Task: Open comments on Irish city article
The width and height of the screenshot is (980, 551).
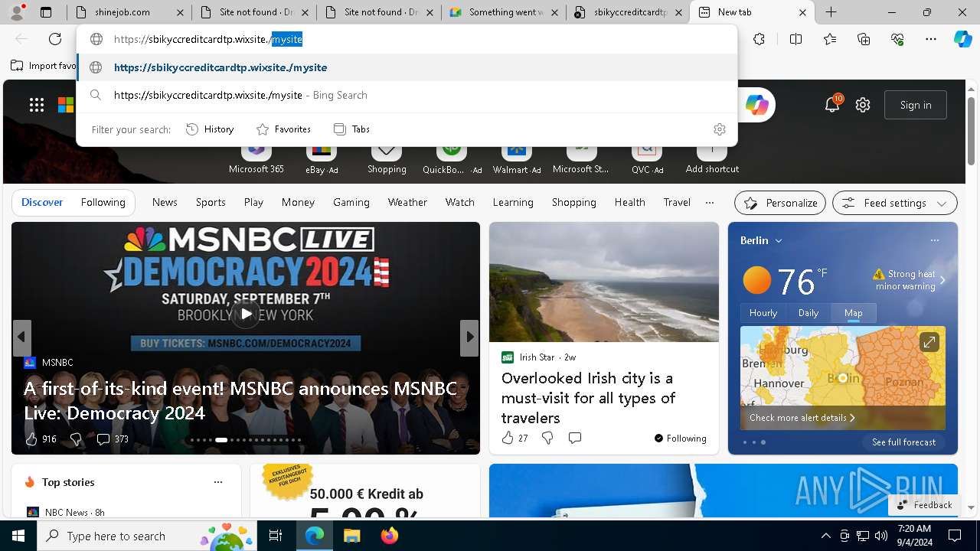Action: pyautogui.click(x=575, y=438)
